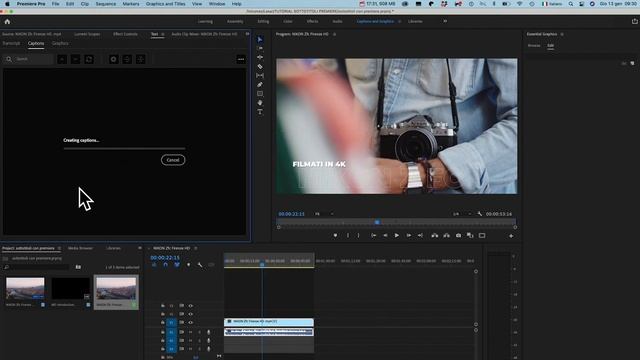Cancel the caption creation
The image size is (640, 360).
point(173,160)
